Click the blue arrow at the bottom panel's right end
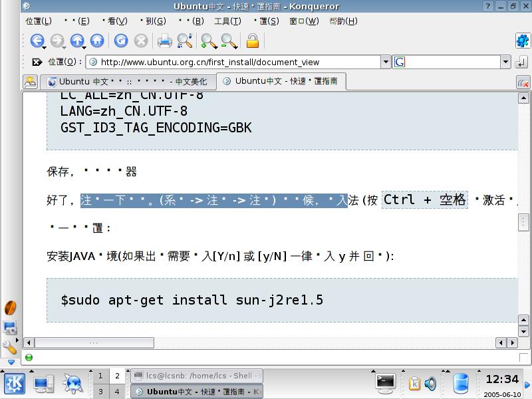 (x=527, y=385)
